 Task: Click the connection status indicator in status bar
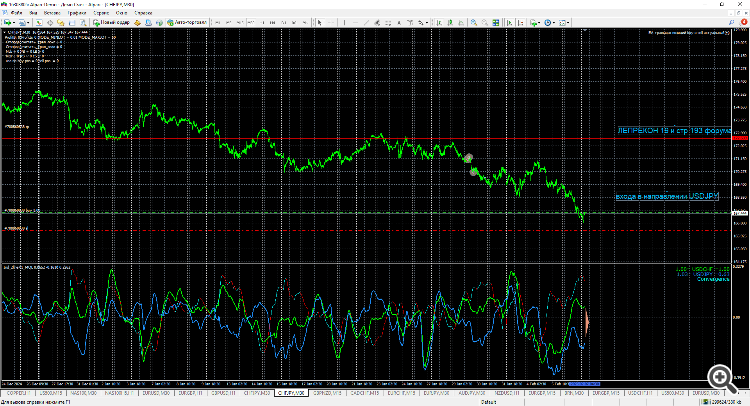click(x=724, y=402)
